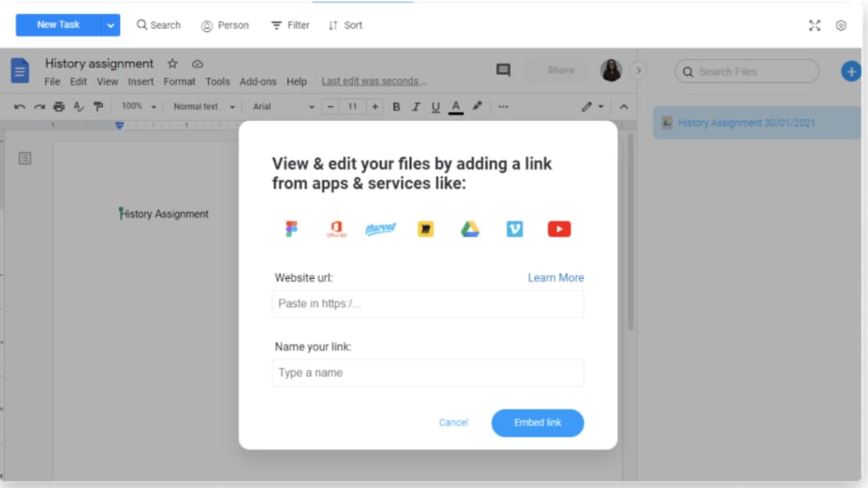Open the Last edit was seconds link

click(x=375, y=81)
